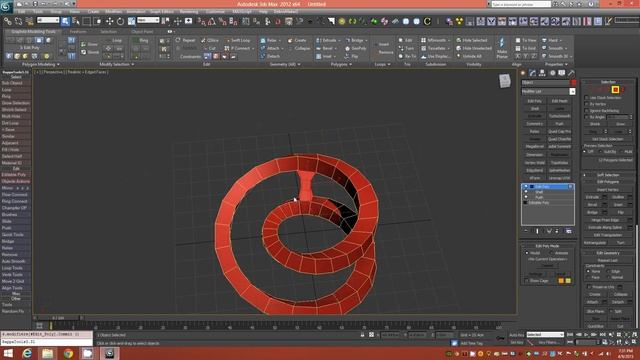Select the Polygon sub-object level icon

pos(615,89)
